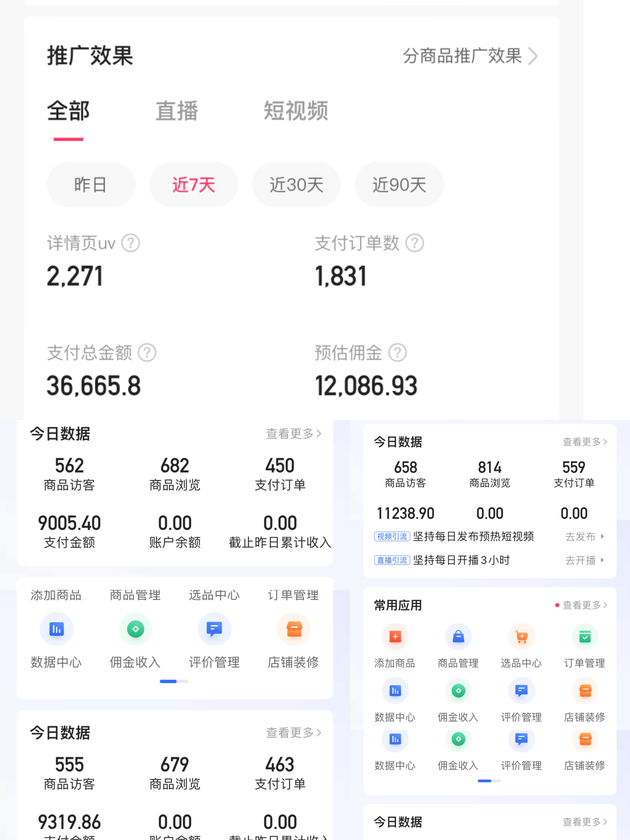
Task: Open the large 数据中心 icon in the left app panel
Action: coord(57,629)
